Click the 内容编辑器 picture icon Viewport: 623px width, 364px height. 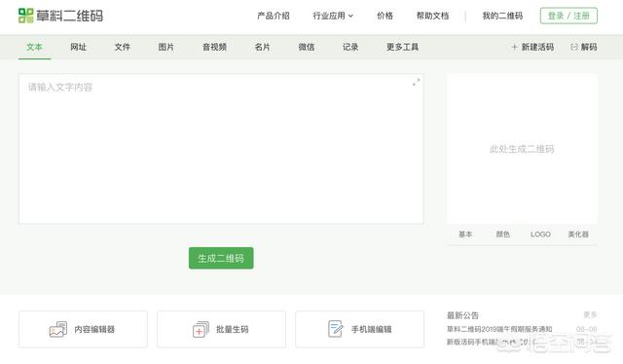[58, 329]
